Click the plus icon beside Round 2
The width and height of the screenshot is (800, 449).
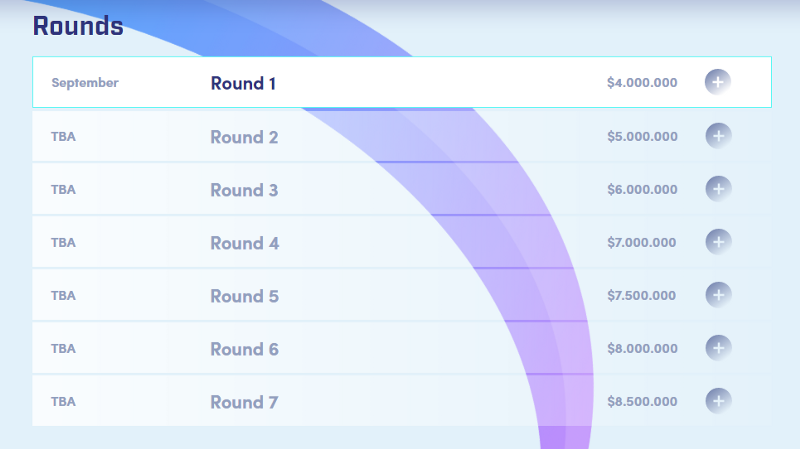[x=718, y=135]
